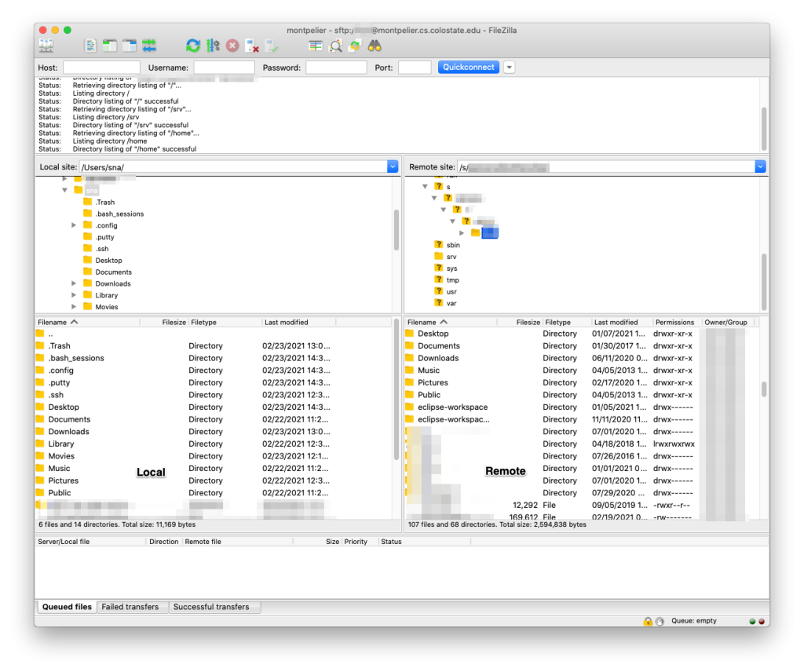Click the Quickconnect button
The height and width of the screenshot is (672, 804).
coord(469,68)
